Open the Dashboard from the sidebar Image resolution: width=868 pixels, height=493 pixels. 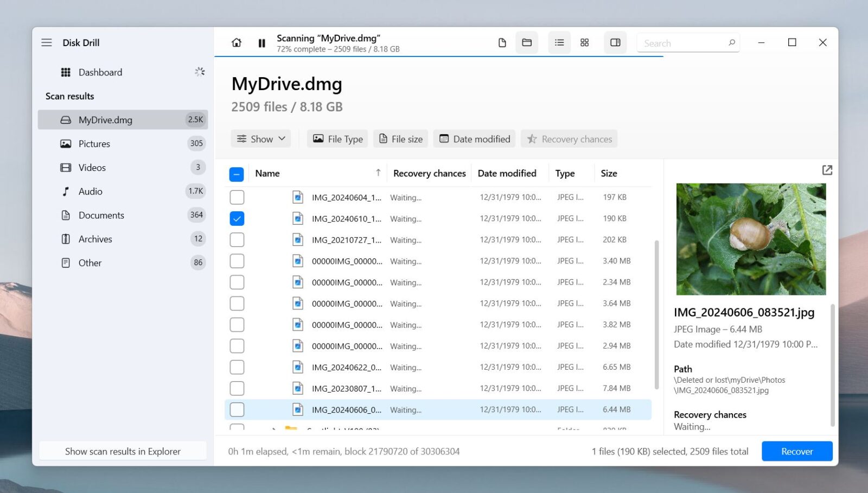coord(100,72)
